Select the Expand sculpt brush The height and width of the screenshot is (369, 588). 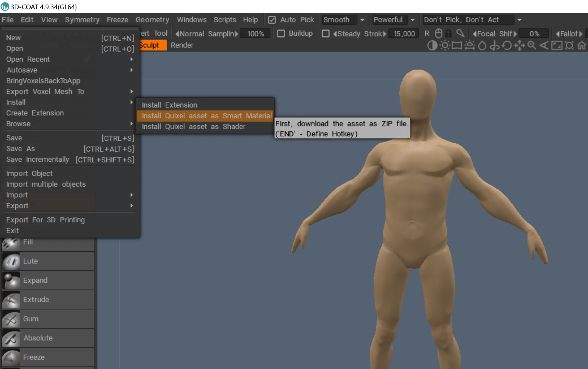point(48,280)
